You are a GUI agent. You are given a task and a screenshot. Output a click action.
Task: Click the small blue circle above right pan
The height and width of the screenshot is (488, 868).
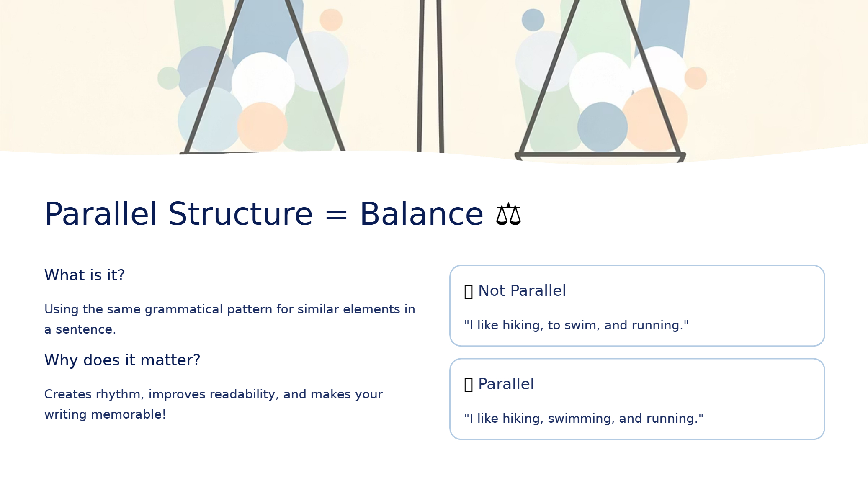(x=533, y=20)
